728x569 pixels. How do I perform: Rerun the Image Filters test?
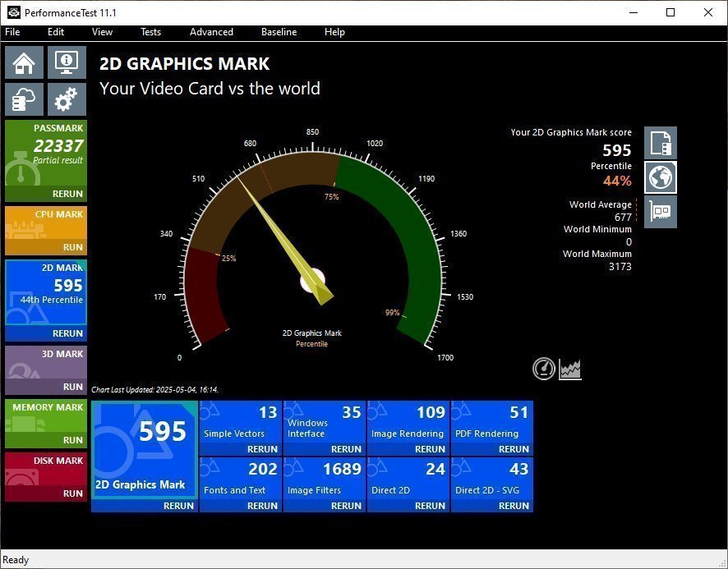tap(346, 506)
